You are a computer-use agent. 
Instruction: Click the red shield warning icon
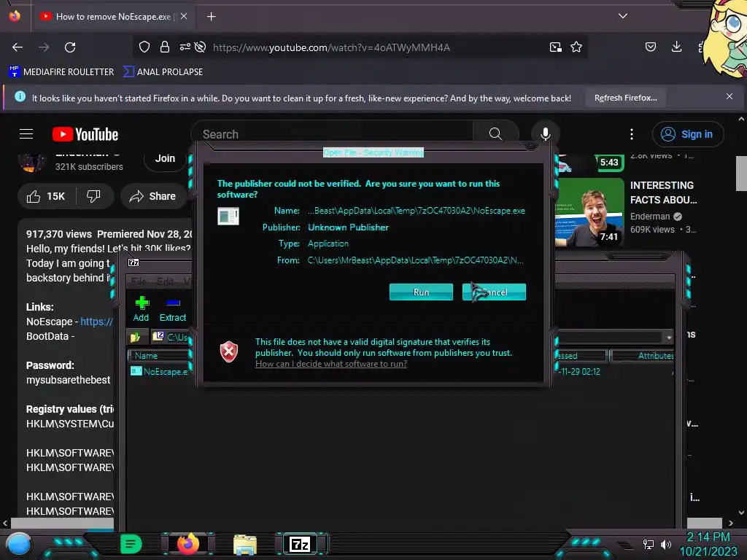point(228,352)
